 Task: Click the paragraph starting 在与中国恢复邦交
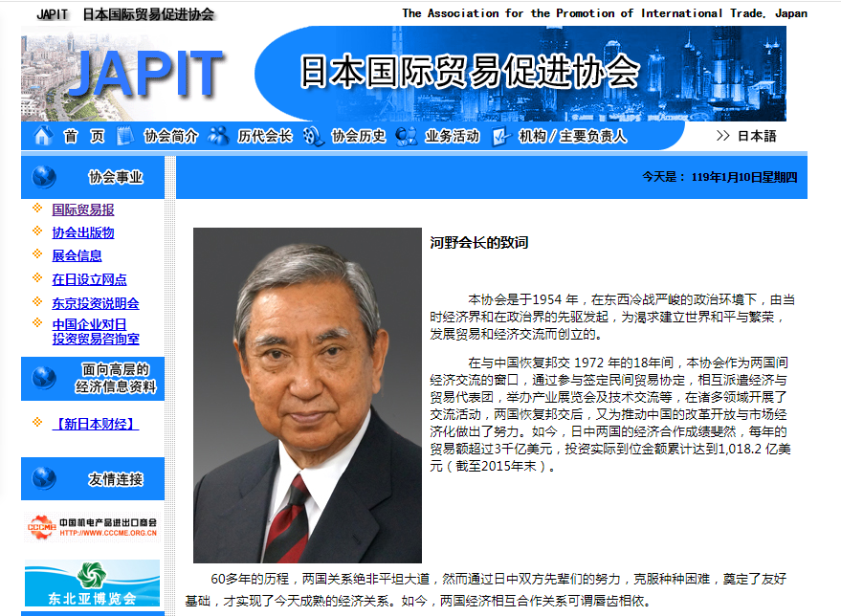tap(609, 414)
